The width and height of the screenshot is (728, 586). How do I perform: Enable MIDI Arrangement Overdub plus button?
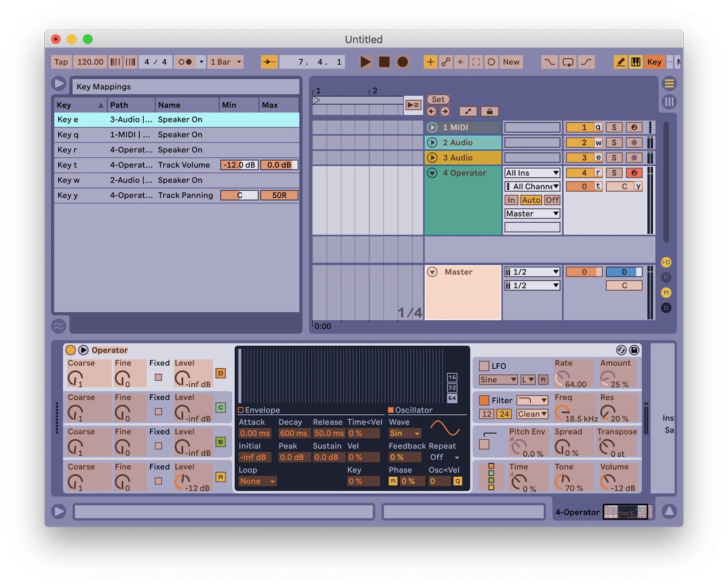coord(430,62)
